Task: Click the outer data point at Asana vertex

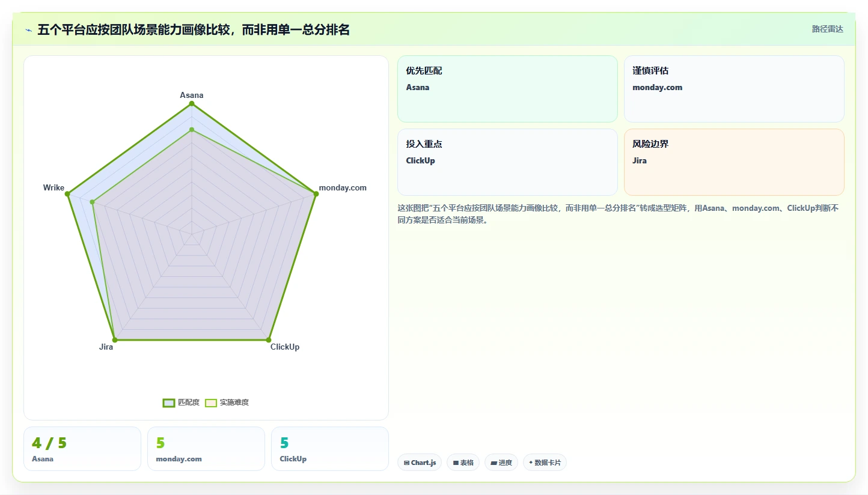Action: pos(192,104)
